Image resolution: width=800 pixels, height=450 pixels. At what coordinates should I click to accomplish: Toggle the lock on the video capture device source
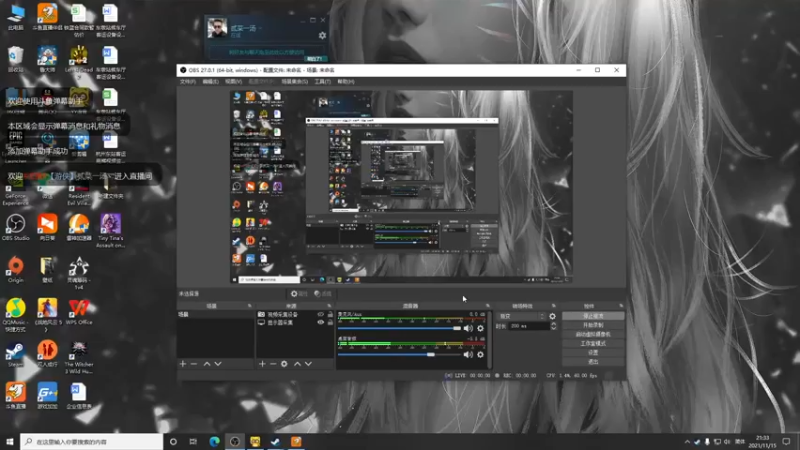[x=330, y=315]
